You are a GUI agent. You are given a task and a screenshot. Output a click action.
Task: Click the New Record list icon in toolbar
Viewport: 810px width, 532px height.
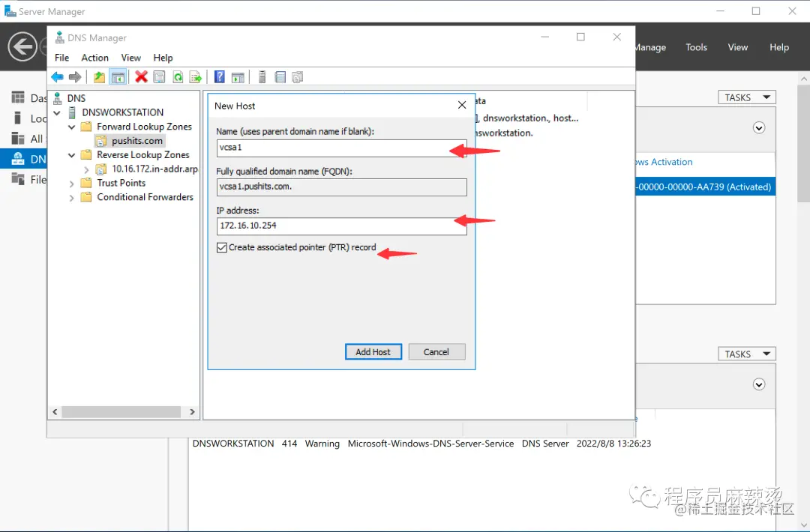pos(280,77)
